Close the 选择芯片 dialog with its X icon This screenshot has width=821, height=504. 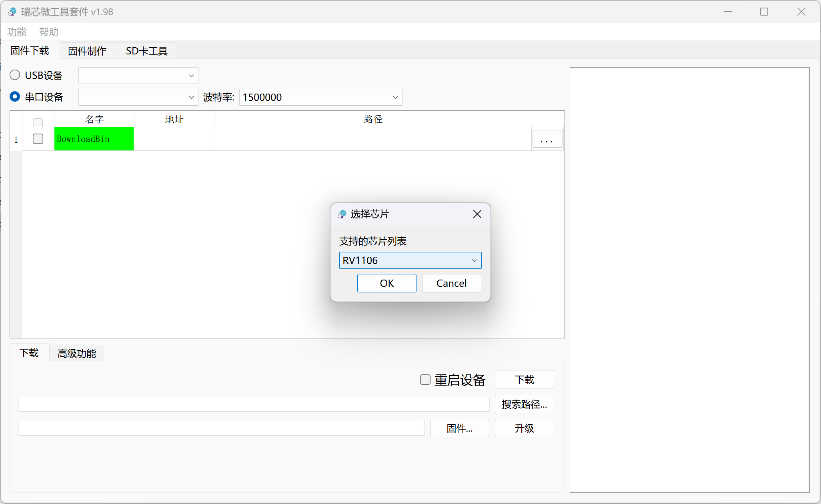[477, 214]
